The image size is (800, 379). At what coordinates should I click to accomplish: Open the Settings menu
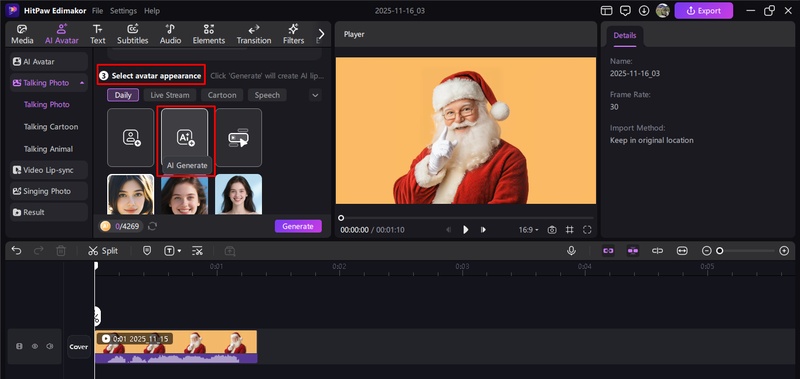click(123, 11)
